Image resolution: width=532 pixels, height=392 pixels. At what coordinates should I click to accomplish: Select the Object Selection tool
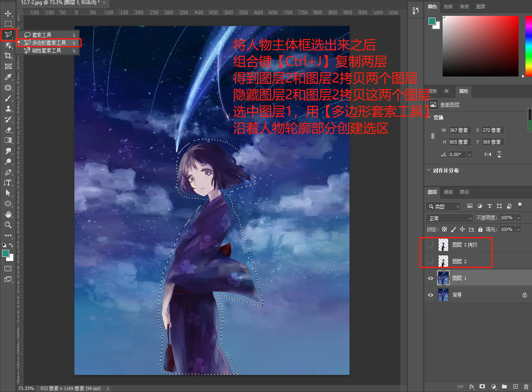pyautogui.click(x=8, y=45)
